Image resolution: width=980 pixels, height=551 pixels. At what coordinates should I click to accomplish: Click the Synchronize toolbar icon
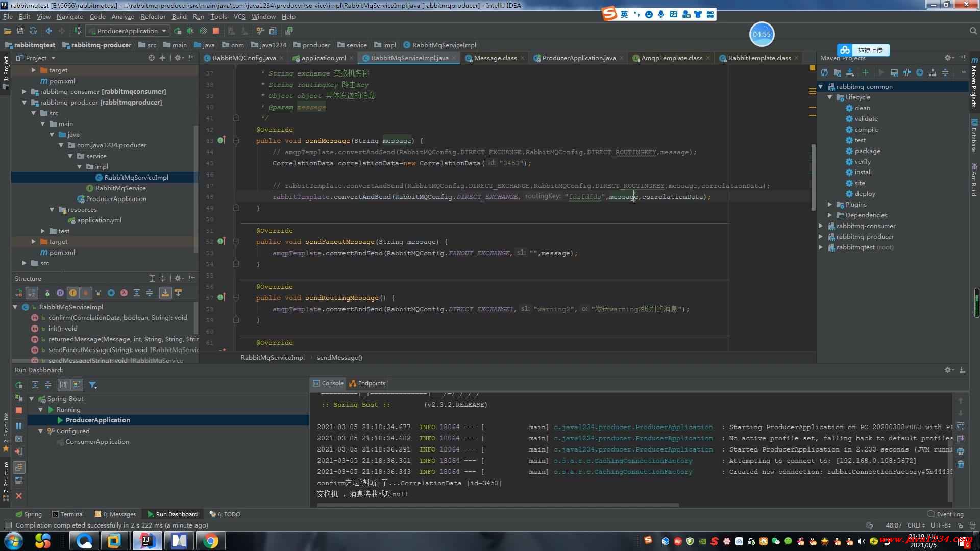coord(33,31)
